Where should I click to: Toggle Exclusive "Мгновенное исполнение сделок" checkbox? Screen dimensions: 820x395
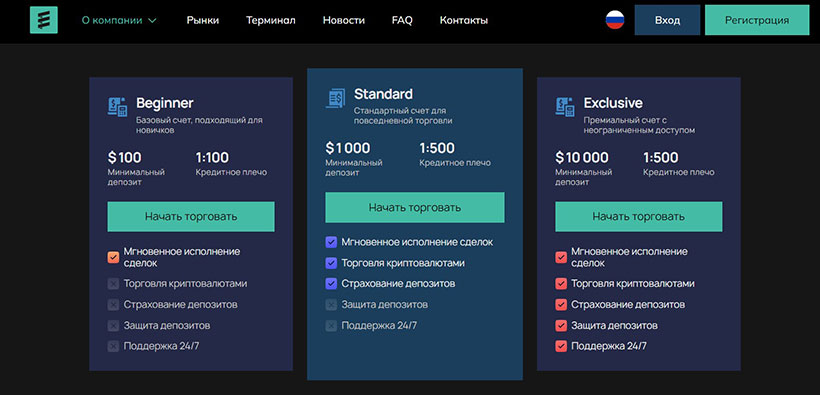coord(561,257)
